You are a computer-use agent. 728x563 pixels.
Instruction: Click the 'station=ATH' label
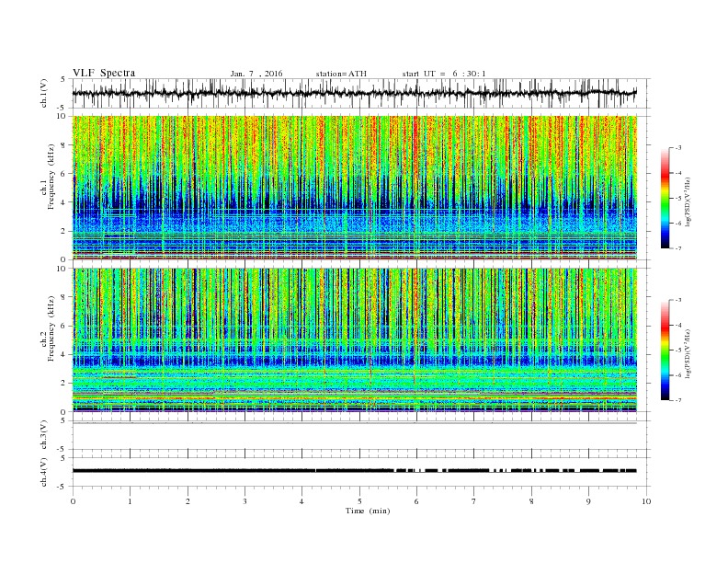point(341,74)
